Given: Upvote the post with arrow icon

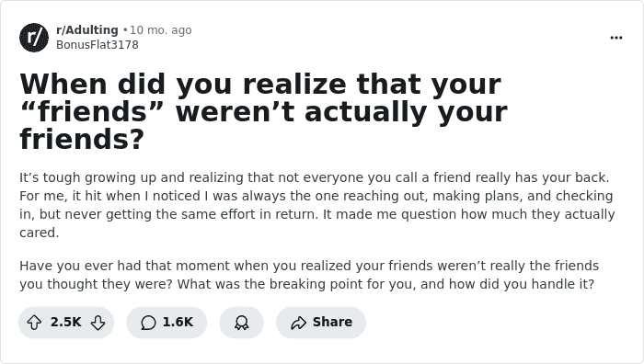Looking at the screenshot, I should point(34,323).
